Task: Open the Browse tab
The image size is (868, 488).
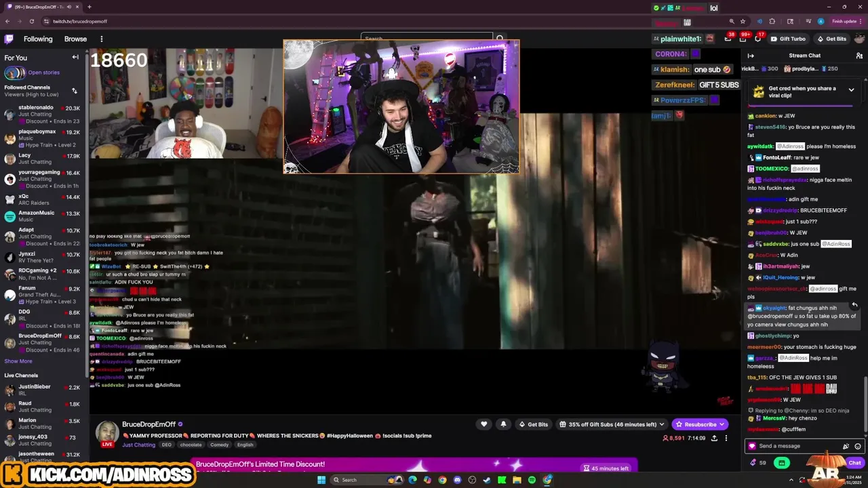Action: 75,39
